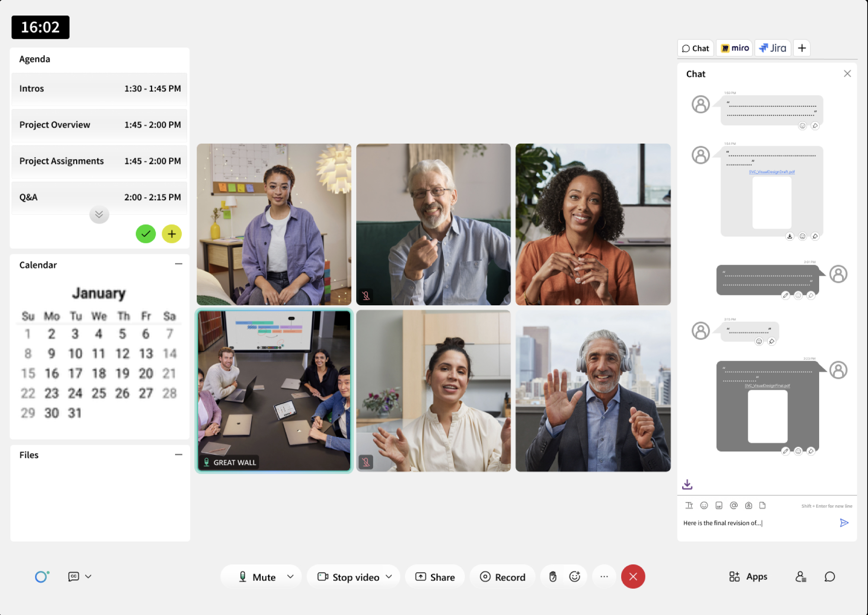Click the raise hand icon
Viewport: 868px width, 615px height.
[x=552, y=577]
